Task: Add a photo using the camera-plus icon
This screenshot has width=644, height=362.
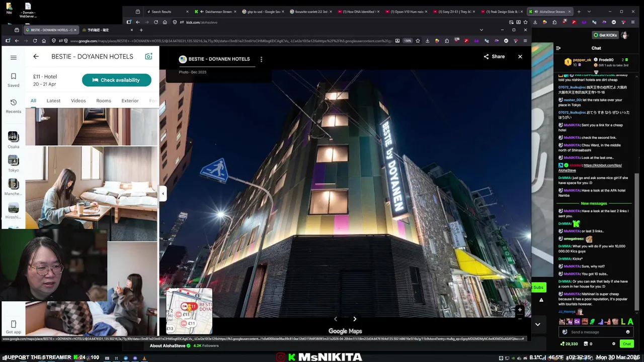Action: point(148,56)
